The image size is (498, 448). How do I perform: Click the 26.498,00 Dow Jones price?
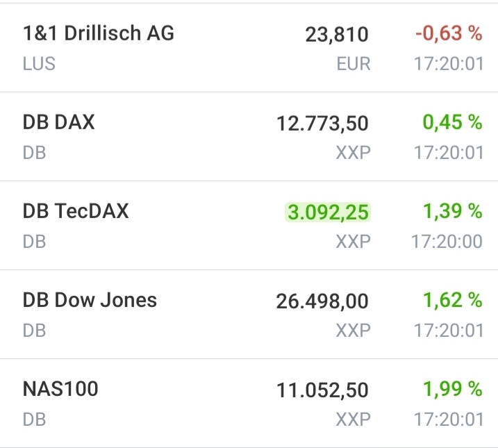[322, 301]
